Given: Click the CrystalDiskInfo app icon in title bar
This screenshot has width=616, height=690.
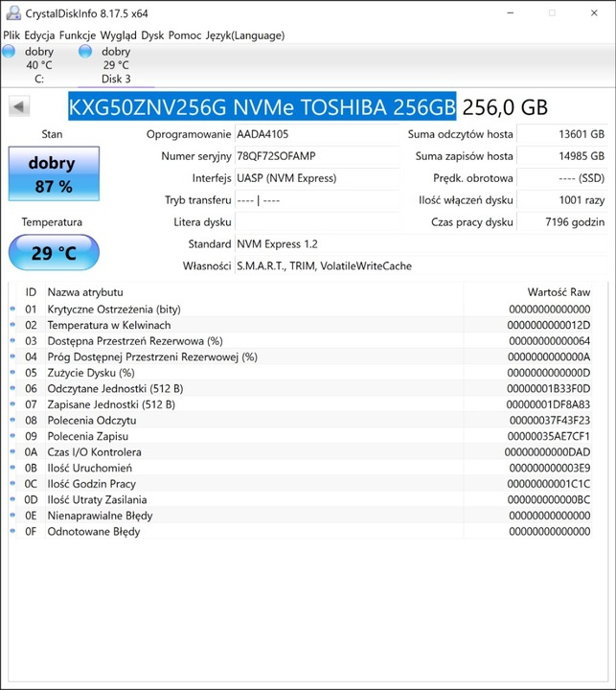Looking at the screenshot, I should coord(13,13).
